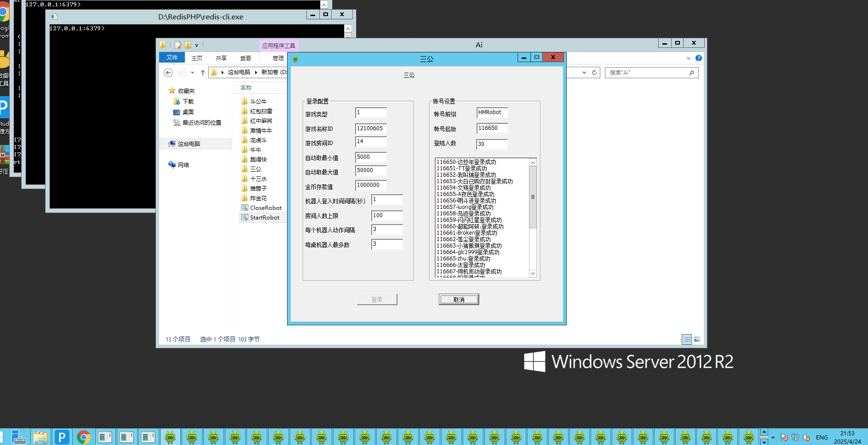Viewport: 868px width, 445px height.
Task: Refresh the Explorer address bar
Action: 594,73
